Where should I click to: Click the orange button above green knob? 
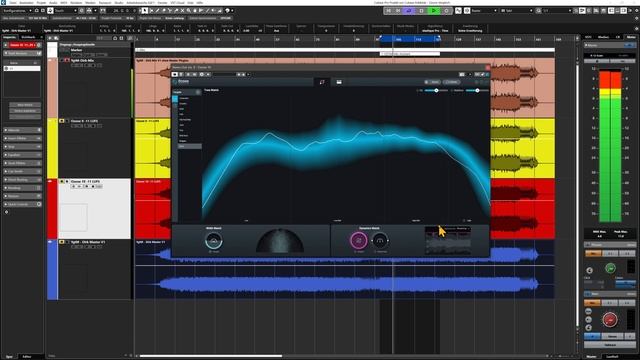click(593, 253)
